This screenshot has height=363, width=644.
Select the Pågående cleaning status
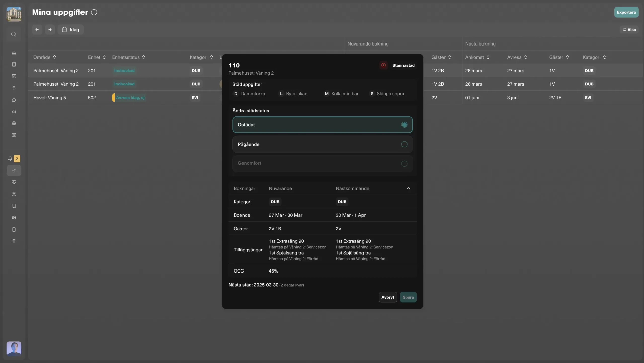(x=404, y=144)
